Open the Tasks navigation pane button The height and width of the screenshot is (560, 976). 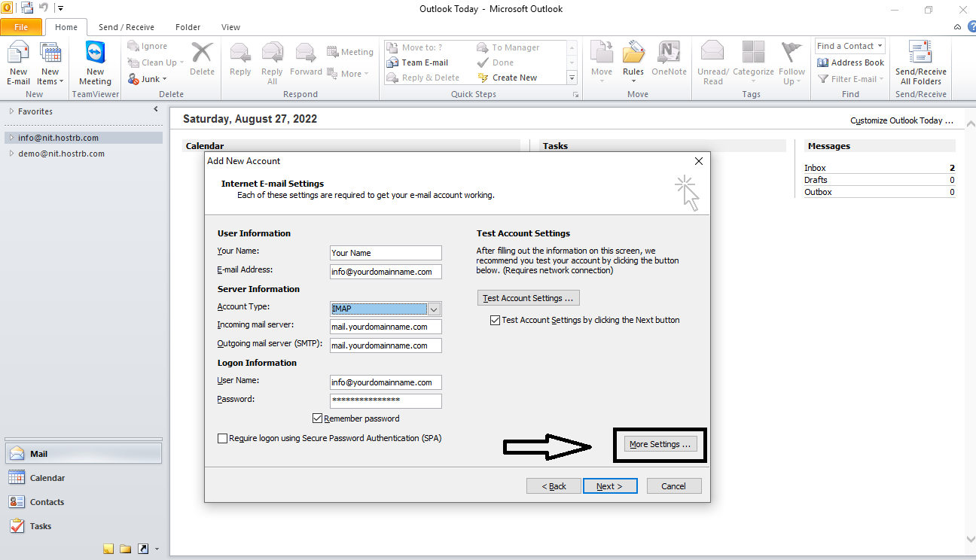click(83, 526)
